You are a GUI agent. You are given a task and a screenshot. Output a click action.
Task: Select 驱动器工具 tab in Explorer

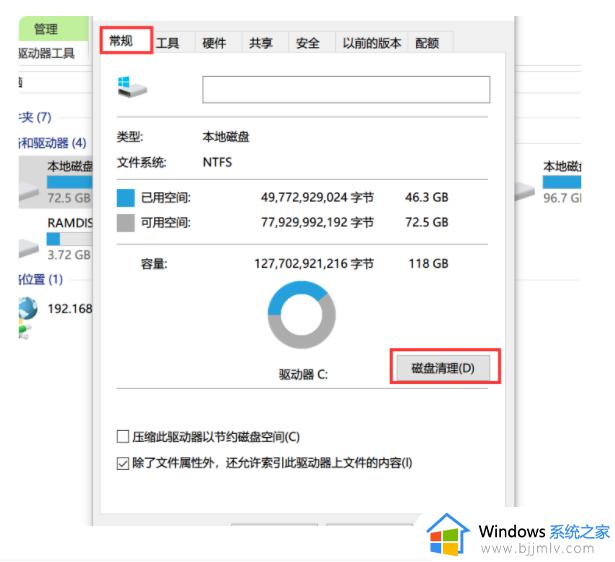[46, 53]
